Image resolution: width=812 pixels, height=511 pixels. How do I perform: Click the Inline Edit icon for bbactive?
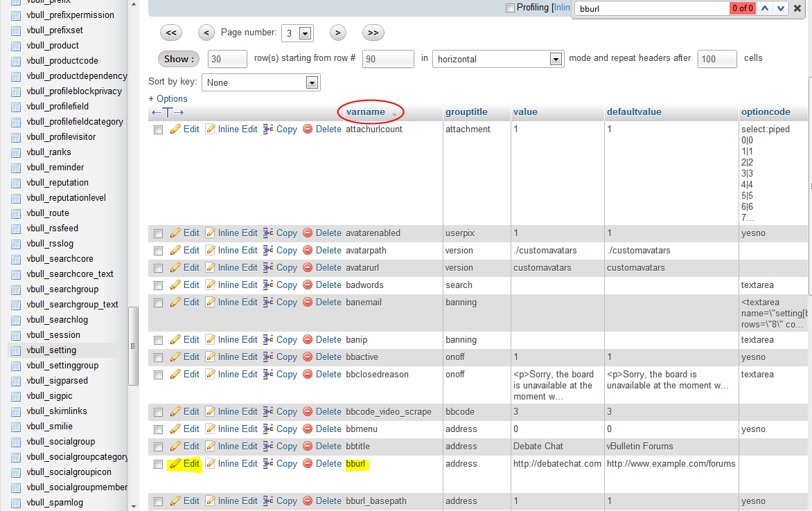[x=210, y=357]
